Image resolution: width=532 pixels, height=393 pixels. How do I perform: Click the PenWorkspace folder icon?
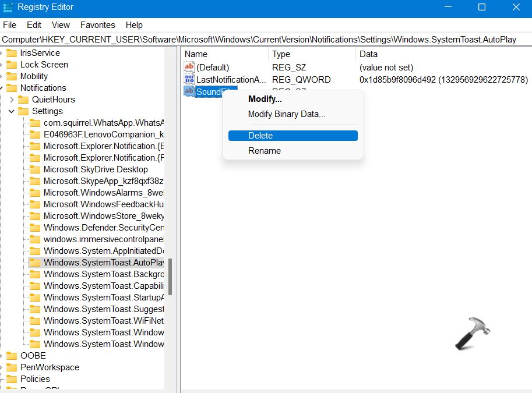coord(12,367)
